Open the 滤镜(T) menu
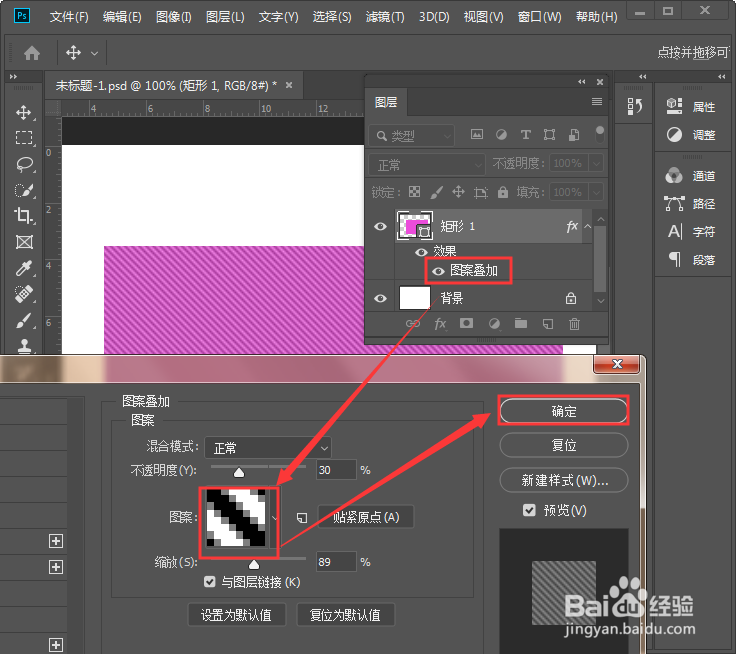Viewport: 736px width, 654px height. (384, 17)
